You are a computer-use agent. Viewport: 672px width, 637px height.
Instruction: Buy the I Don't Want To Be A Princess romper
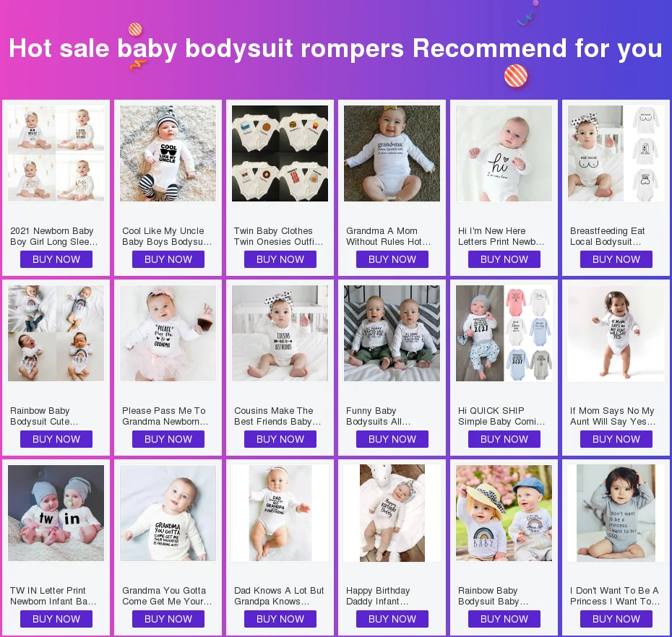[616, 619]
